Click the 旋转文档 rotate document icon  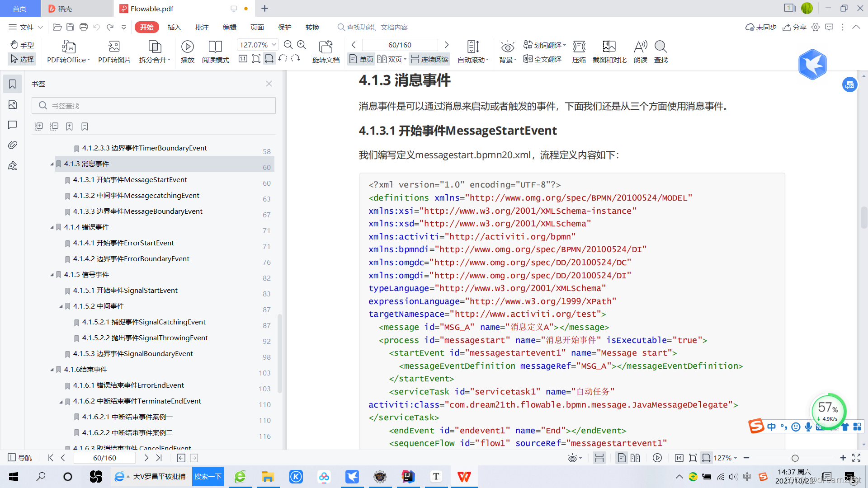[x=325, y=47]
